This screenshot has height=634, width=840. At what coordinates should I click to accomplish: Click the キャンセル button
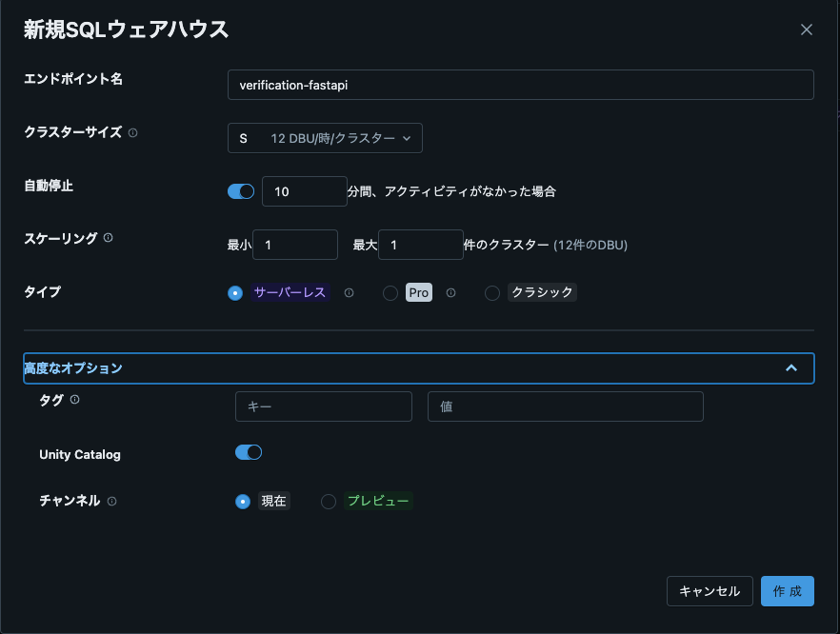710,590
